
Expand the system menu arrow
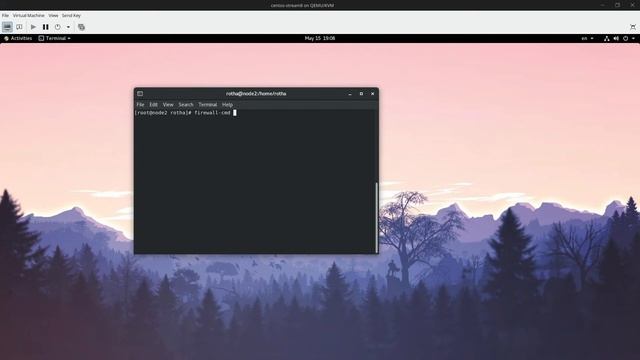tap(633, 38)
